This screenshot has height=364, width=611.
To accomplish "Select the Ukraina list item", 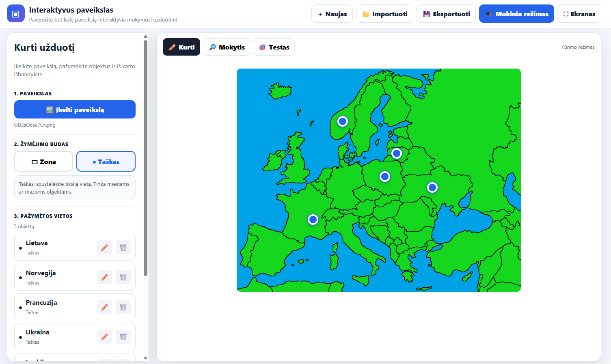I will click(75, 337).
